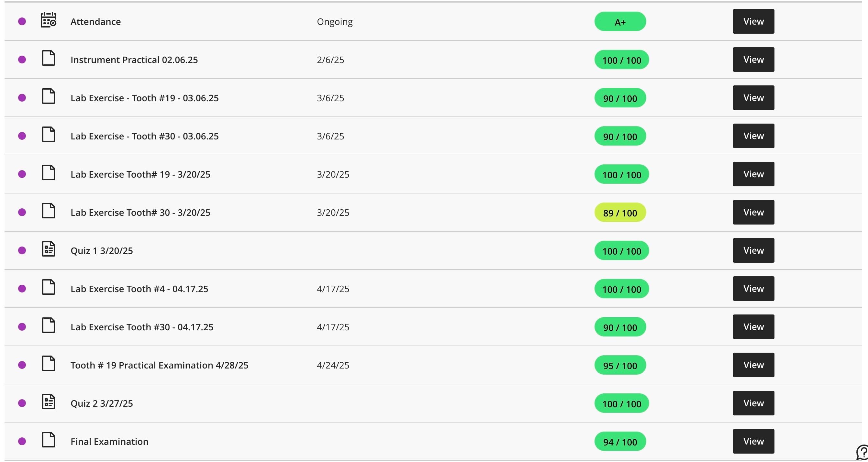Viewport: 868px width, 462px height.
Task: Click the Attendance calendar icon
Action: tap(49, 20)
